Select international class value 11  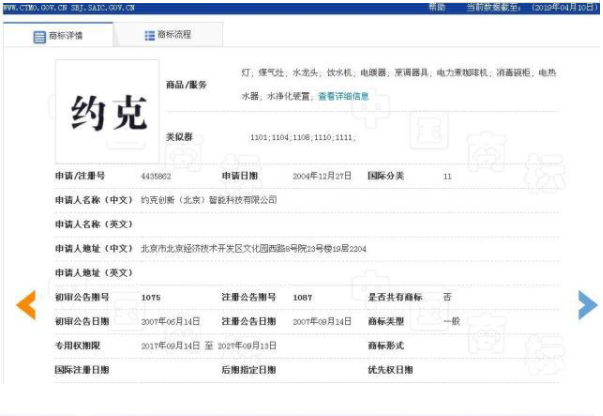click(x=447, y=176)
